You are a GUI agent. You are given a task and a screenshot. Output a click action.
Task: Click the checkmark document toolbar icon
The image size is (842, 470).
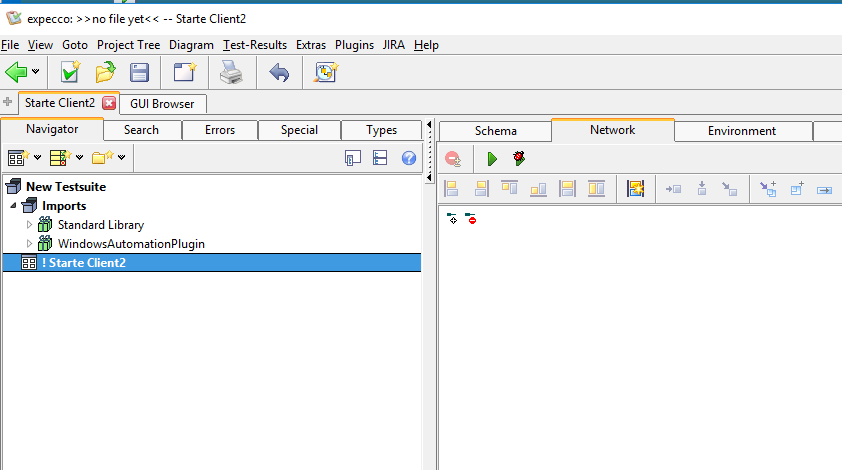point(70,72)
